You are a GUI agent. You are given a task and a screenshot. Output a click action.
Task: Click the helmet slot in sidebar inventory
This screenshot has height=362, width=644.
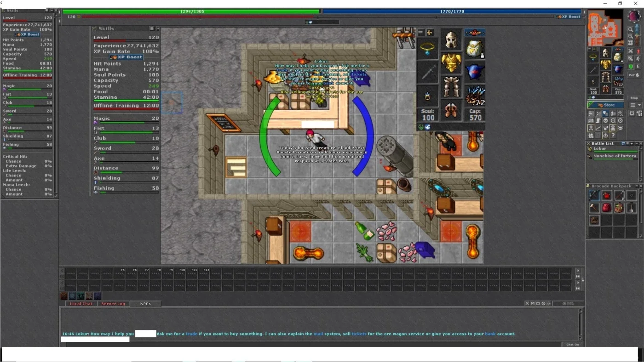tap(606, 52)
